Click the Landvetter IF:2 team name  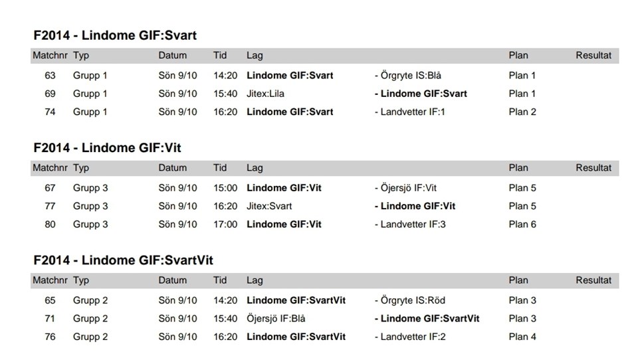pos(413,337)
